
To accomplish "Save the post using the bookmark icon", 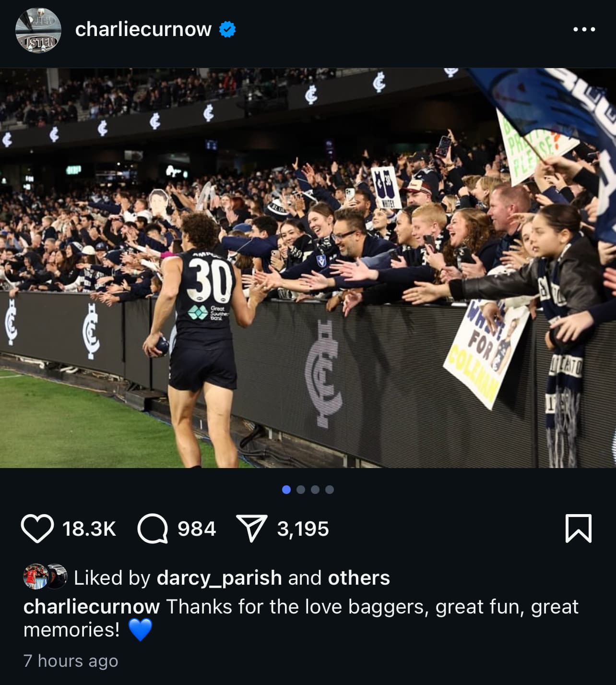I will click(579, 529).
